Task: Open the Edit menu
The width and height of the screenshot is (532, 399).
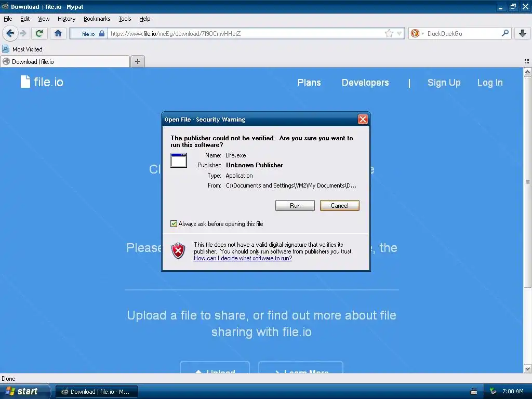Action: pos(25,19)
